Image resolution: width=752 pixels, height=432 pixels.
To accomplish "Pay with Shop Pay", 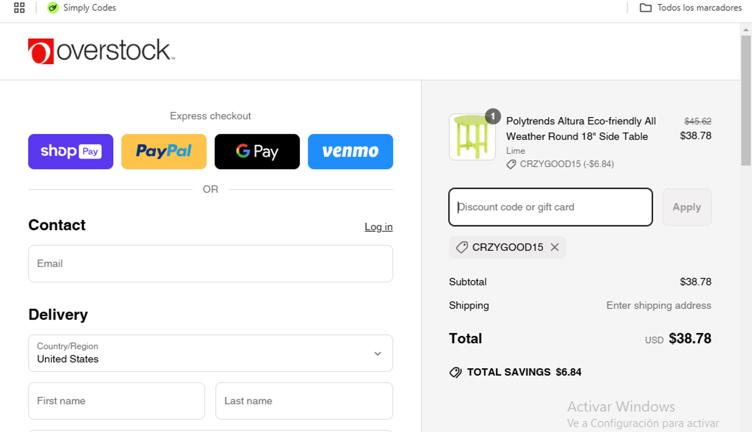I will 70,152.
